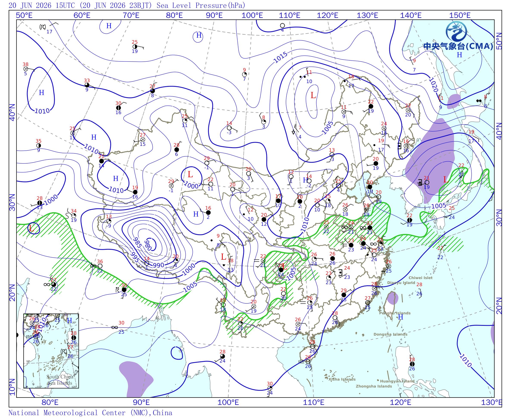Viewport: 511px width, 420px height.
Task: Click the Sea Level Pressure(hPa) chart title
Action: tap(201, 5)
